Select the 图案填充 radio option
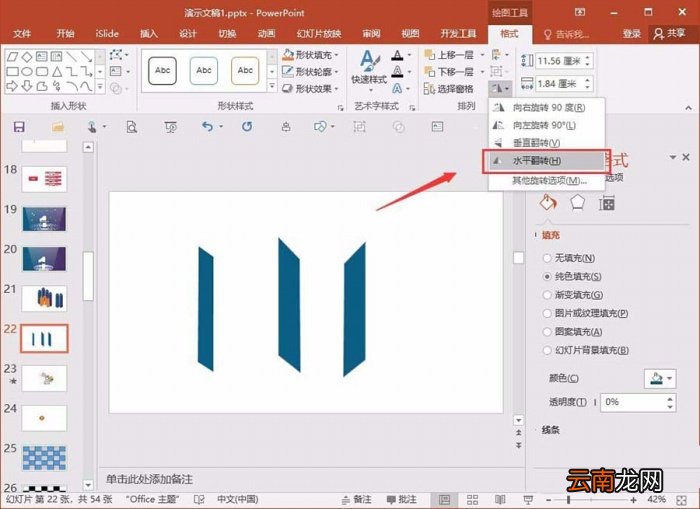700x509 pixels. coord(547,332)
